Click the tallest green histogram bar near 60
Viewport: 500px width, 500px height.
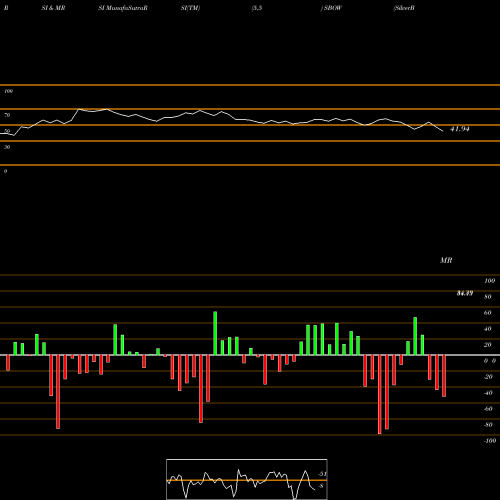pyautogui.click(x=215, y=333)
